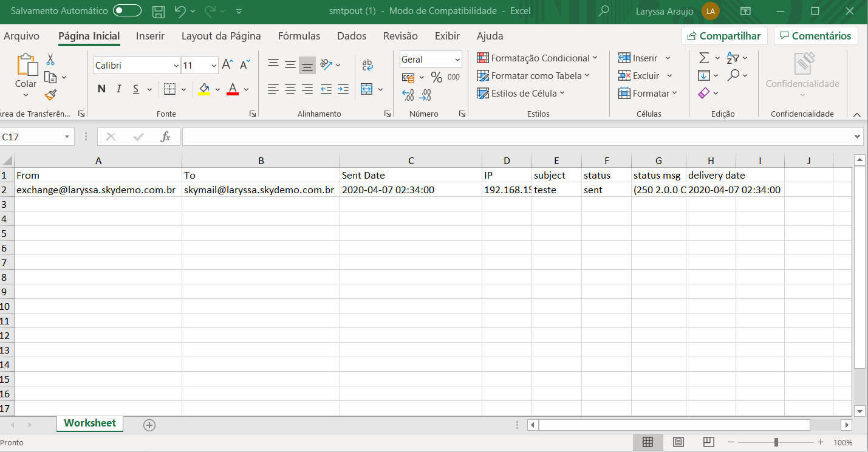This screenshot has height=452, width=868.
Task: Open the Fórmulas ribbon tab
Action: [299, 36]
